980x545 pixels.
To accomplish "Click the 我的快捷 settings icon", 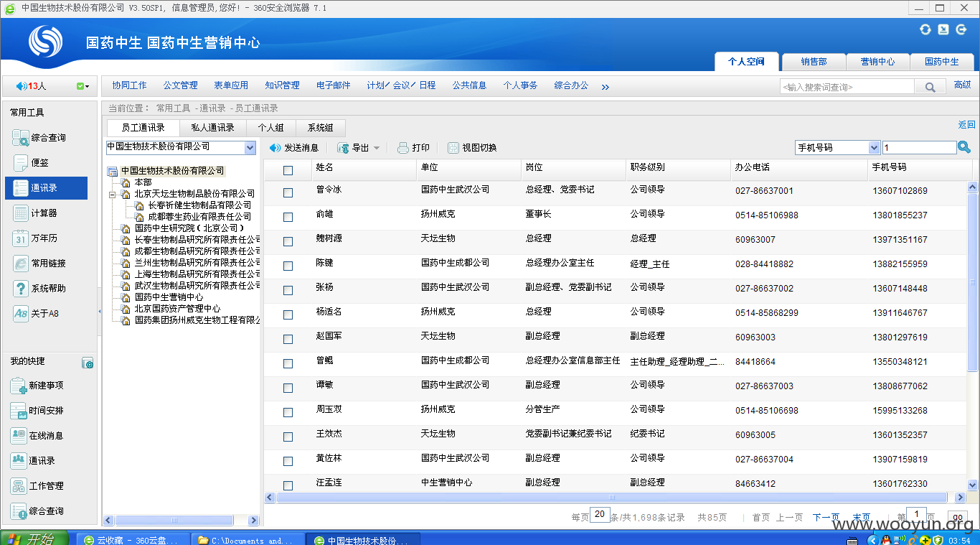I will coord(88,363).
